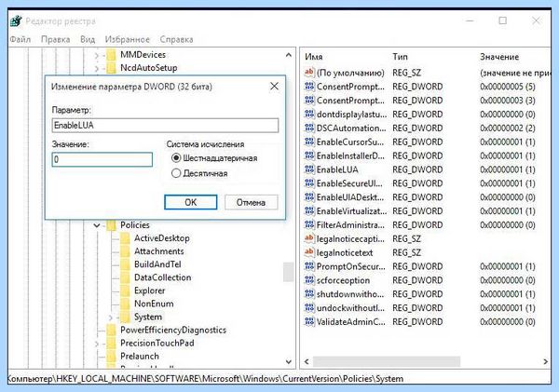This screenshot has width=559, height=392.
Task: Expand the MMDevices tree node
Action: click(97, 55)
